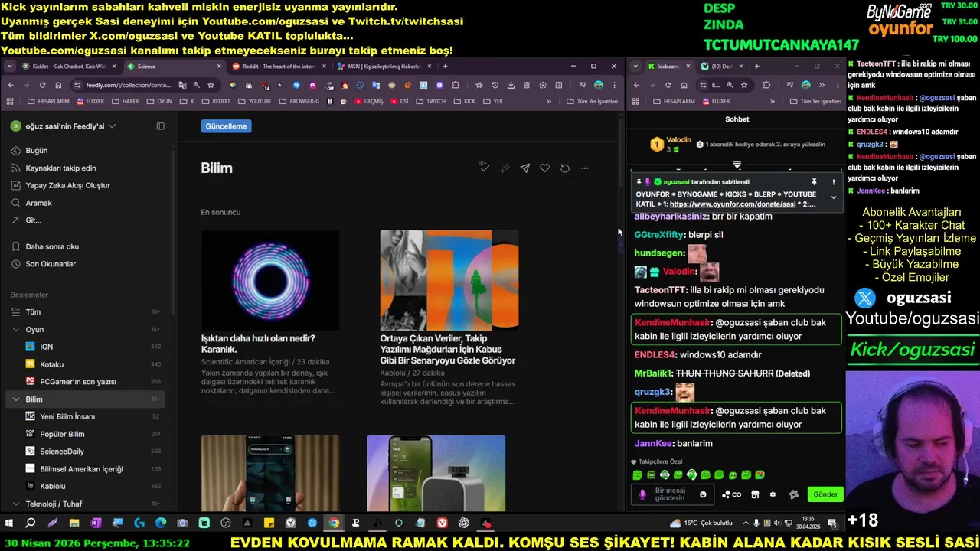Screen dimensions: 980x551
Task: Open Chrome from the taskbar
Action: pyautogui.click(x=334, y=523)
